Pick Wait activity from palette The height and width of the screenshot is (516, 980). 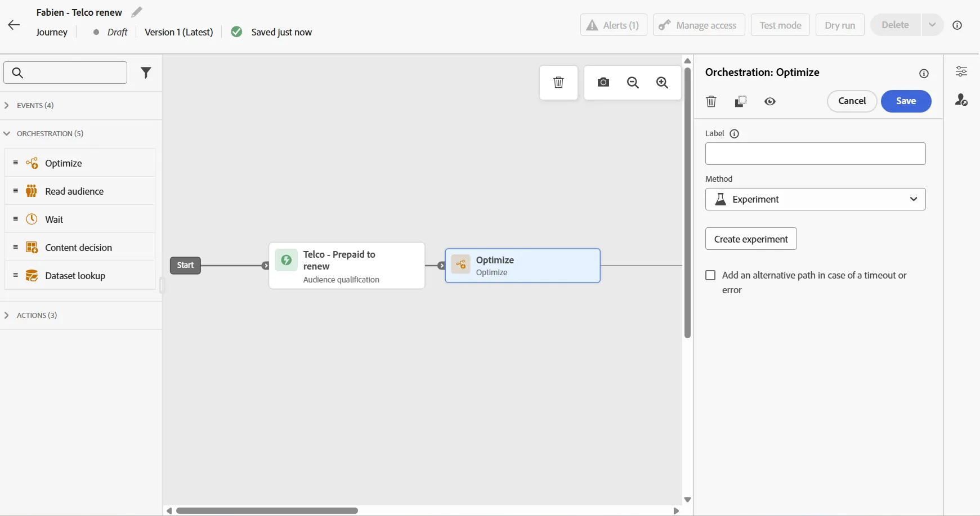[x=80, y=219]
